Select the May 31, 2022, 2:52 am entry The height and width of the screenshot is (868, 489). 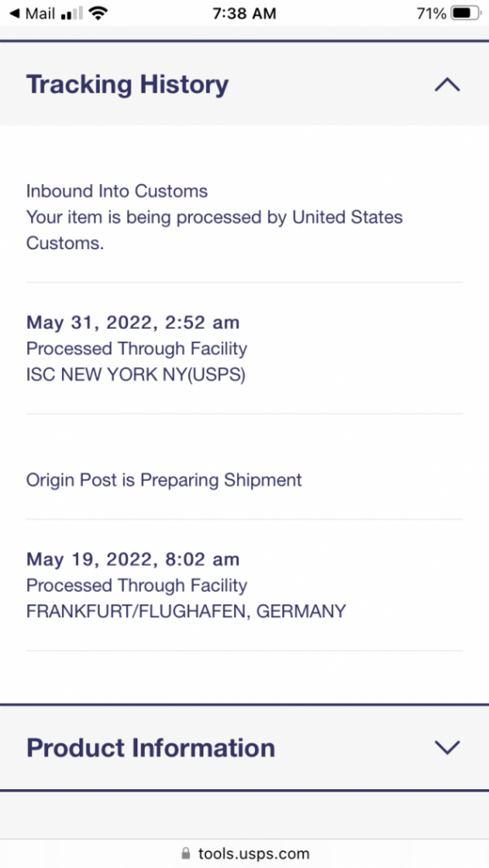(244, 348)
